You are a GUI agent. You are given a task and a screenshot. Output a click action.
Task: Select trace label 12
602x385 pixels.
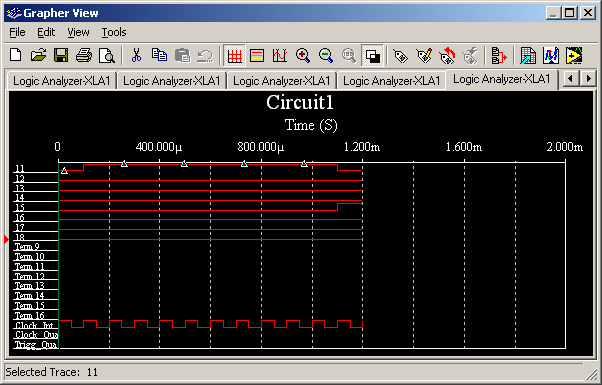[x=20, y=178]
